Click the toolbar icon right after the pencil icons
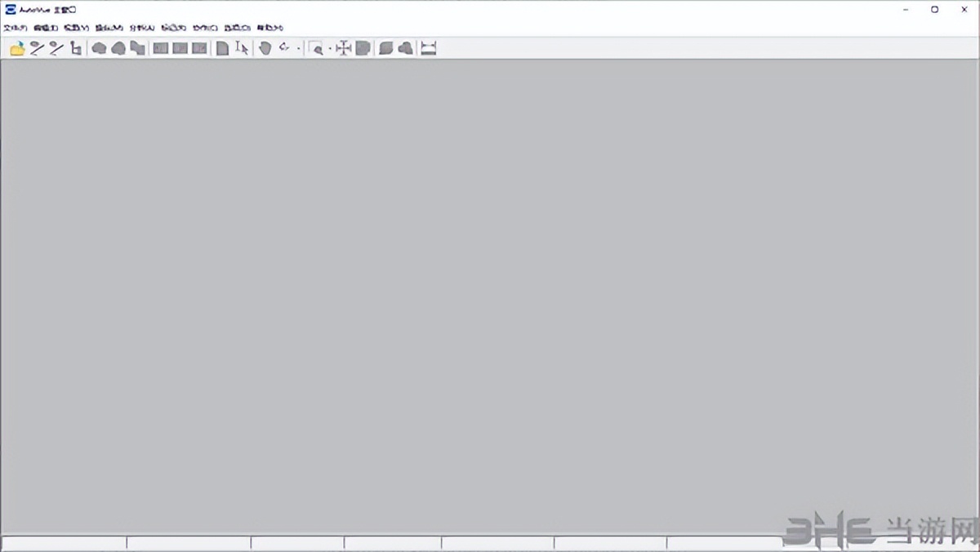Screen dimensions: 980x552 75,48
